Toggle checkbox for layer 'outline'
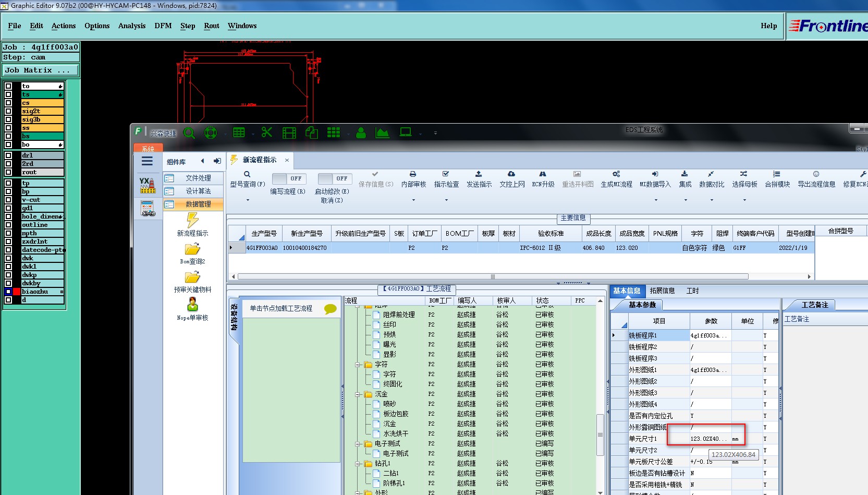 click(8, 225)
